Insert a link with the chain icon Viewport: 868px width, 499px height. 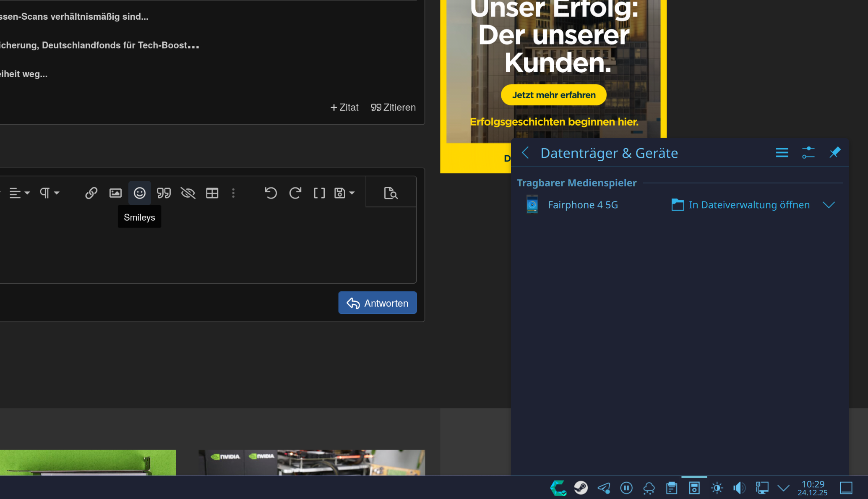pos(91,193)
